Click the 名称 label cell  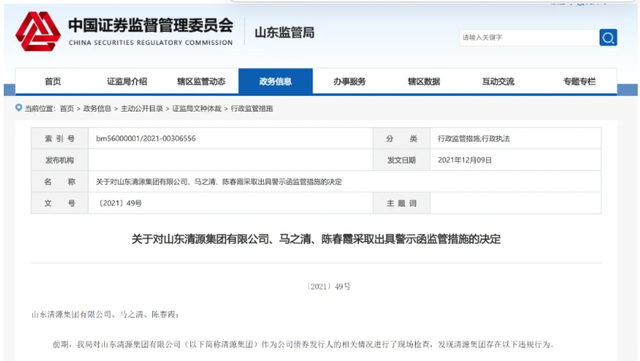(x=60, y=182)
